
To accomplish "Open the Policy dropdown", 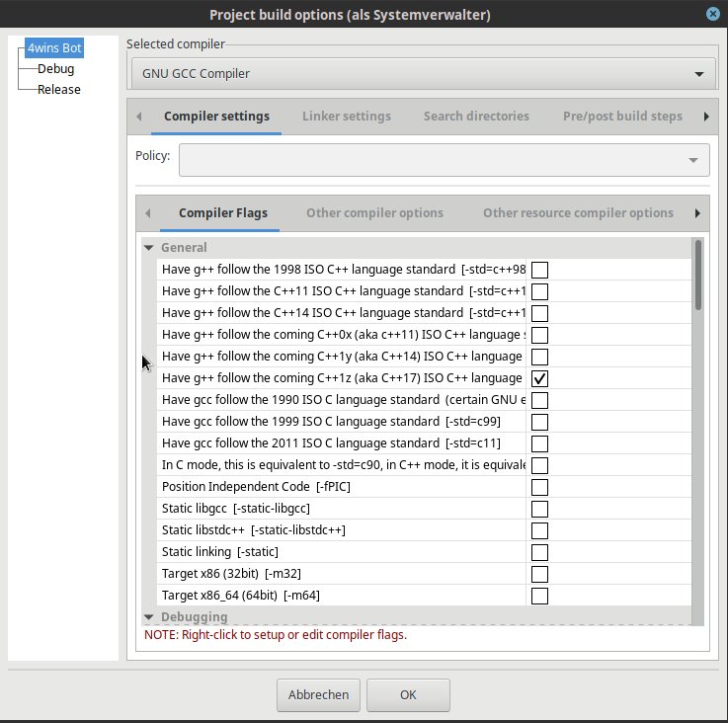I will 445,160.
